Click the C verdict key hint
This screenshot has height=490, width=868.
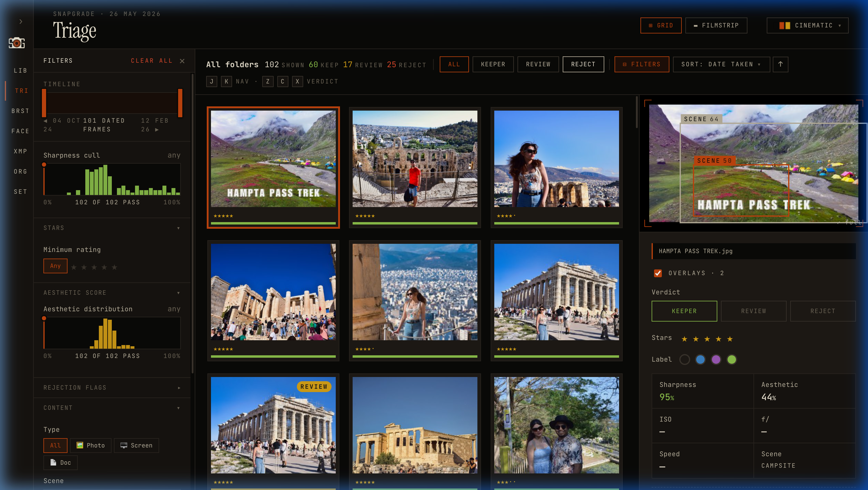[283, 82]
